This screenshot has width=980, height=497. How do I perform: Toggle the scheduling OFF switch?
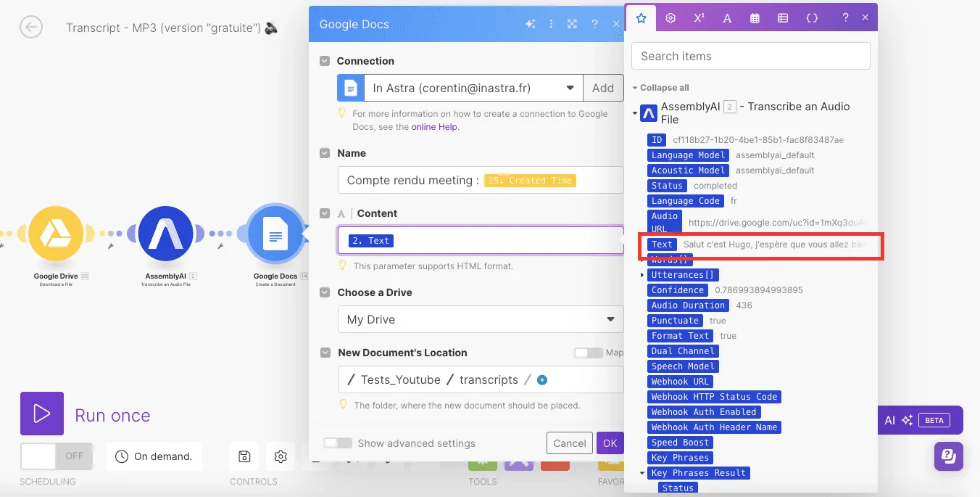click(57, 456)
